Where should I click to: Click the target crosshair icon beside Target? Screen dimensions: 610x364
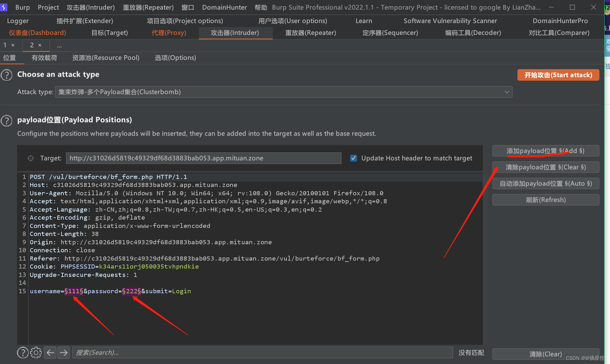pos(30,158)
